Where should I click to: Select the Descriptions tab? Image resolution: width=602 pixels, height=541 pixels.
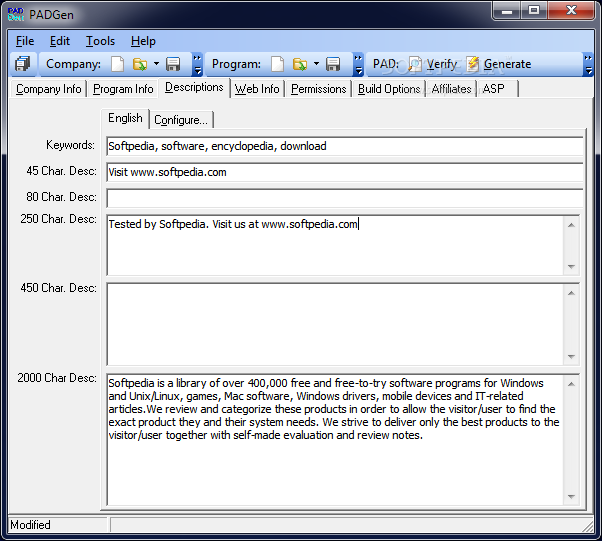(194, 88)
